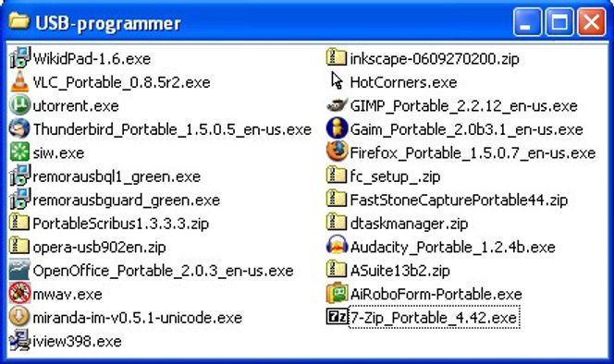Select the Thunderbird Portable mail icon
614x364 pixels.
19,128
